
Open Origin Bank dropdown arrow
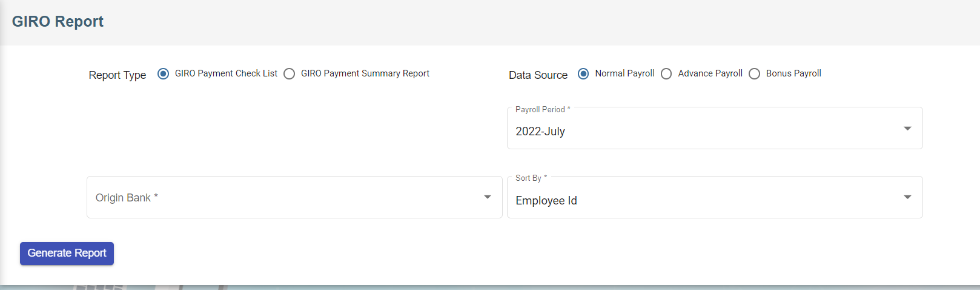coord(488,197)
